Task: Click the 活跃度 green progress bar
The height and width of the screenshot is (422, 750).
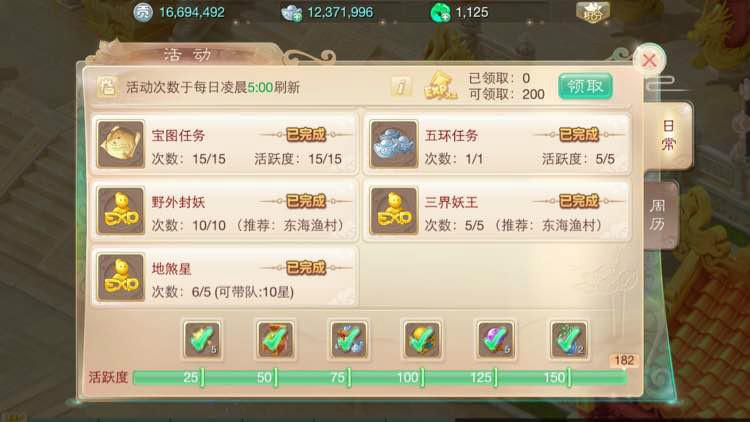Action: click(380, 378)
